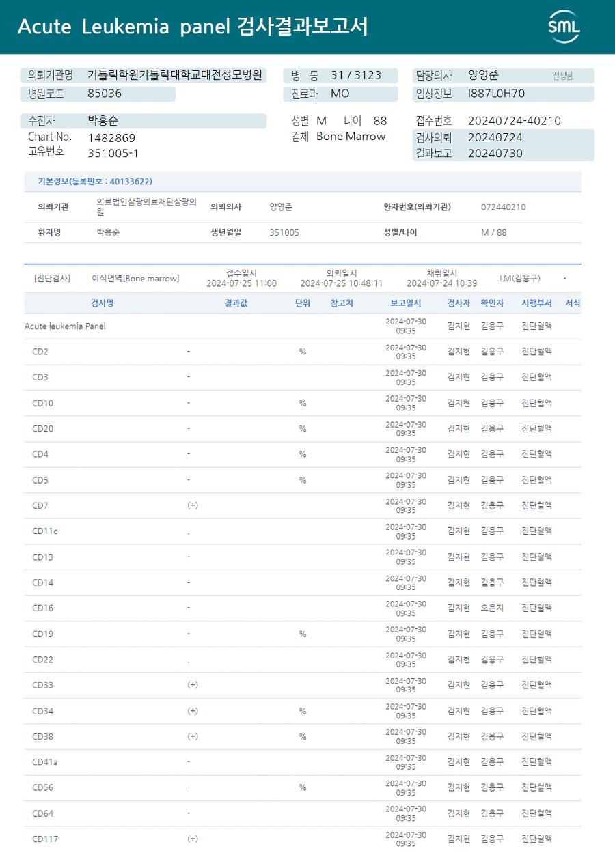Click the '검사명' column header
The image size is (615, 868).
(x=102, y=303)
